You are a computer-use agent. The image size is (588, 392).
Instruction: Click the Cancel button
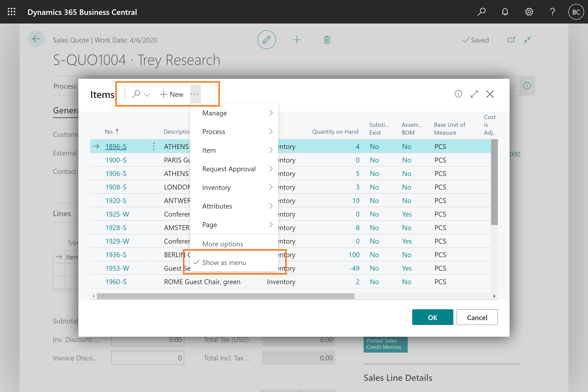(x=477, y=317)
